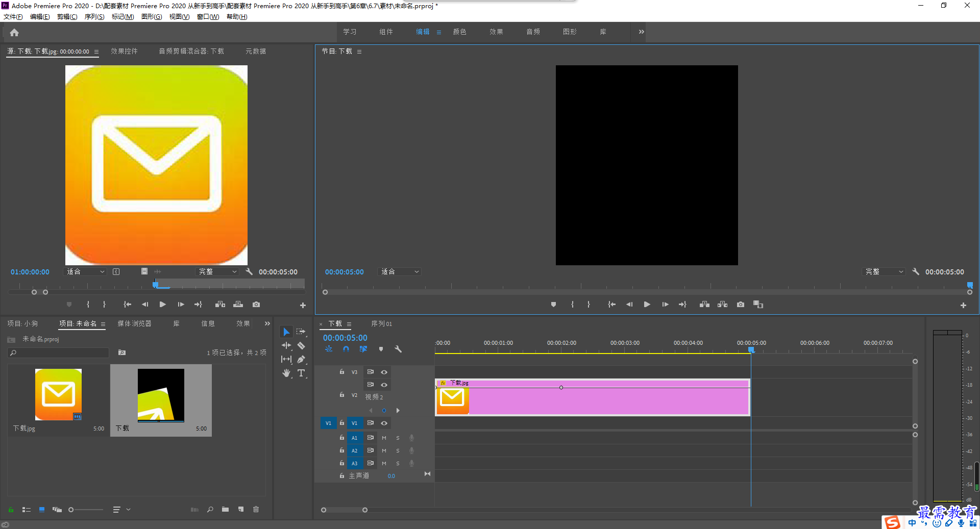Select the Slip tool
The width and height of the screenshot is (980, 529).
pos(286,359)
